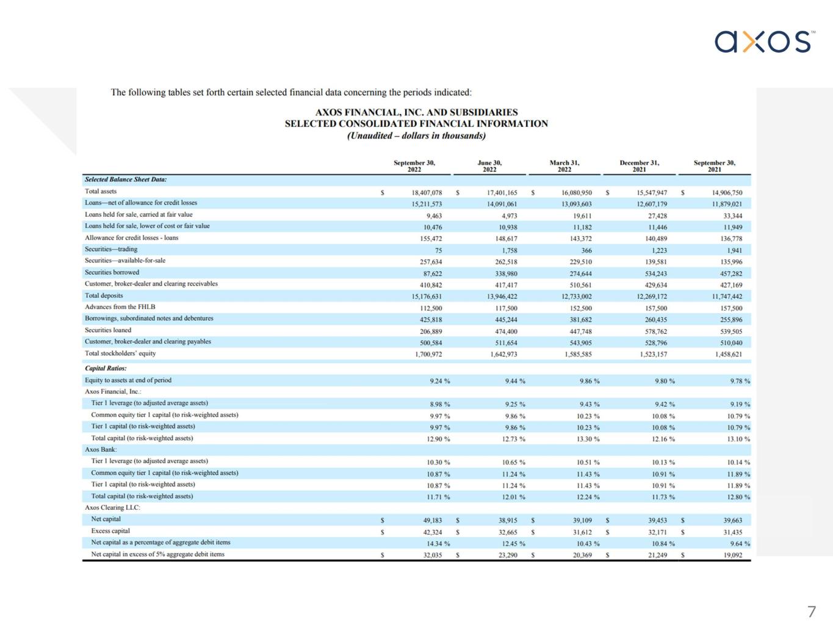The image size is (833, 644).
Task: Click the 'Total stockholders' equity' label
Action: tap(120, 353)
